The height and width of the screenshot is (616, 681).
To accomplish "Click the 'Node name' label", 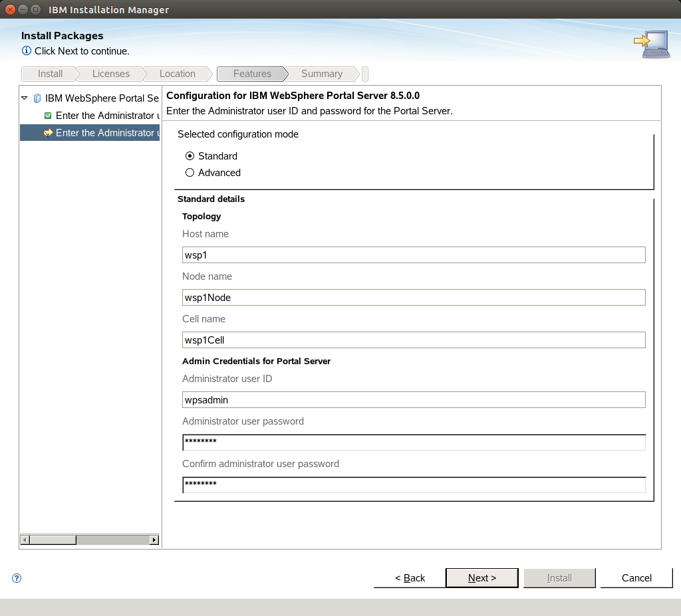I will [x=207, y=276].
